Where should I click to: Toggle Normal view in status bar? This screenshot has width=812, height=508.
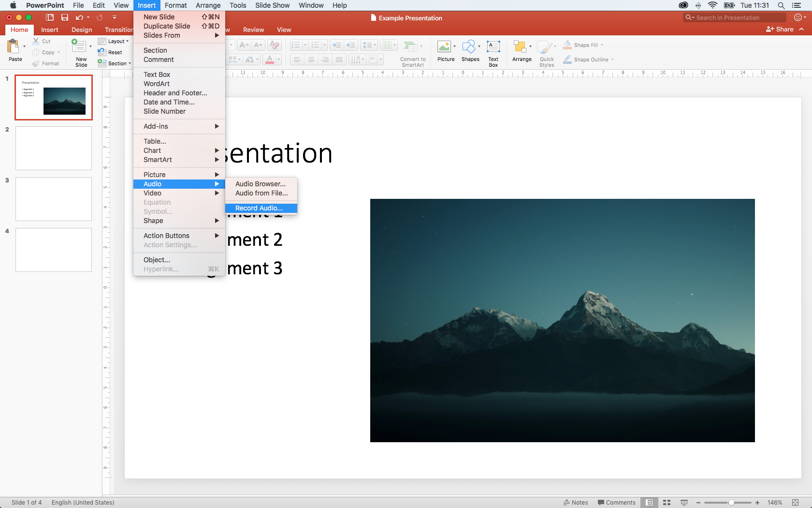click(x=650, y=503)
